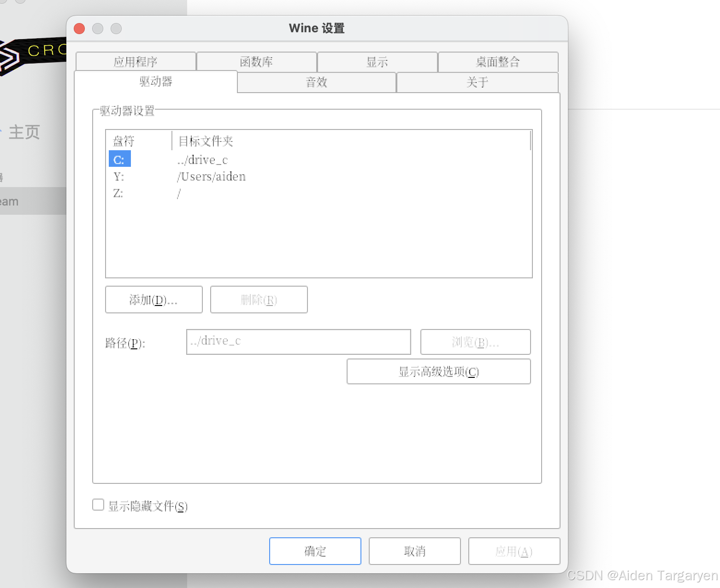Screen dimensions: 720x588
Task: Click the 盘符 column header
Action: [139, 141]
